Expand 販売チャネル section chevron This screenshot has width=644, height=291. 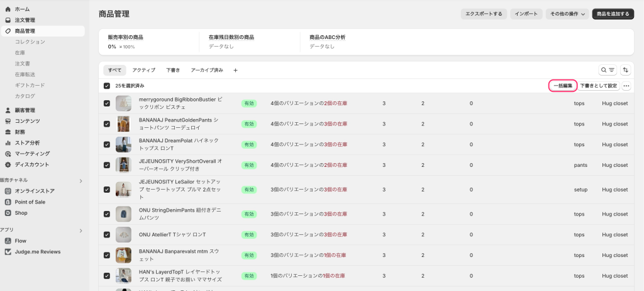(80, 181)
